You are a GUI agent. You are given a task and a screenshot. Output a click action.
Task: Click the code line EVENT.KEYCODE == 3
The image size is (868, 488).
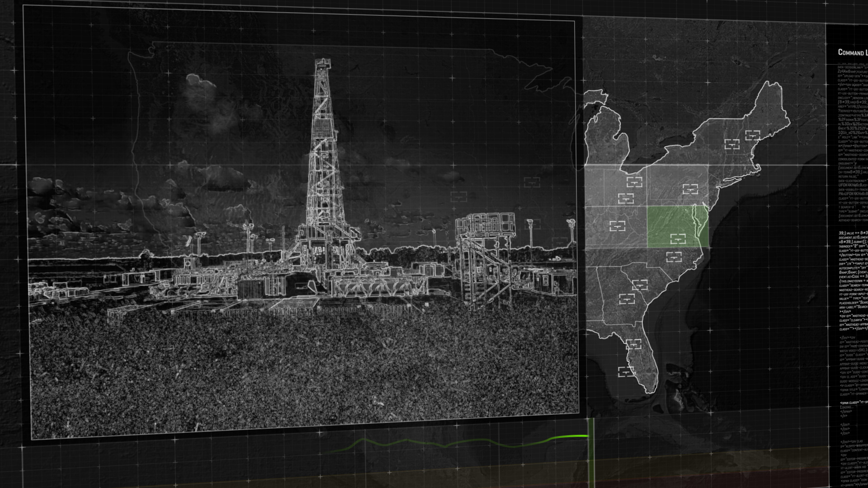[x=854, y=277]
